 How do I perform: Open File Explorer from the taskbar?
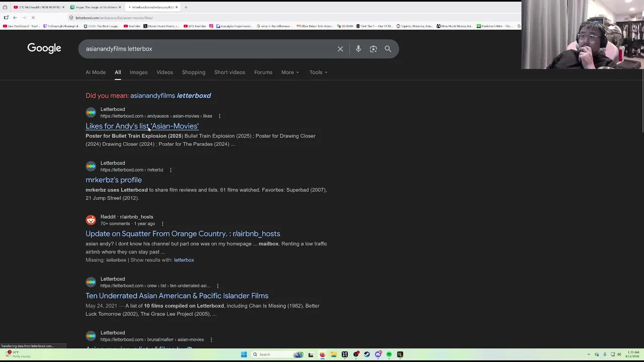tap(333, 354)
